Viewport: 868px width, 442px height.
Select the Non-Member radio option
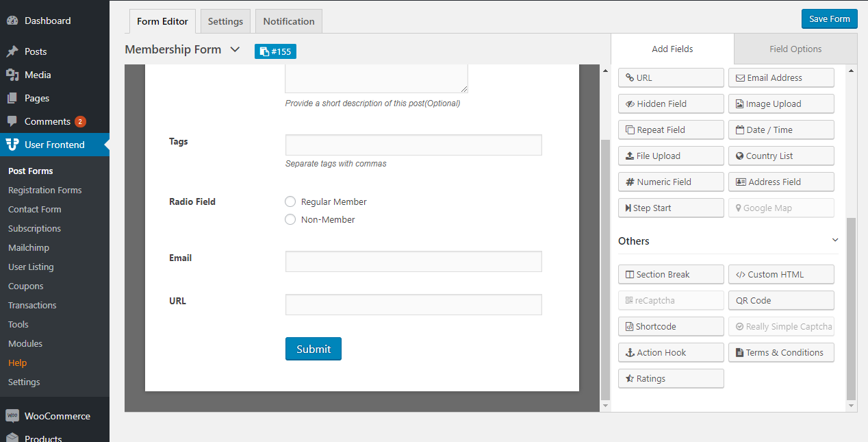(x=290, y=219)
